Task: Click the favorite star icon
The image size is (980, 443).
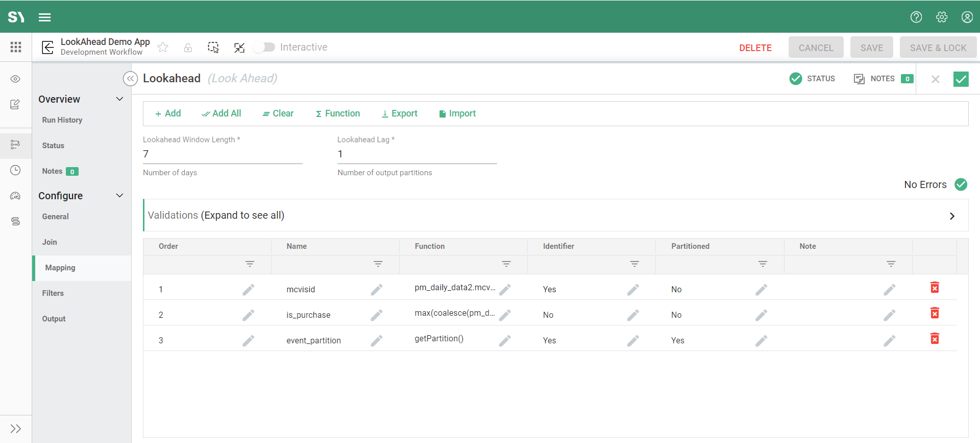Action: coord(163,48)
